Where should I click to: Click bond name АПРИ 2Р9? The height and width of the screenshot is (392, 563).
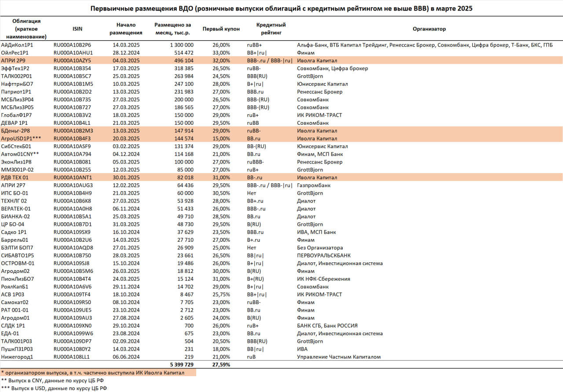click(14, 60)
